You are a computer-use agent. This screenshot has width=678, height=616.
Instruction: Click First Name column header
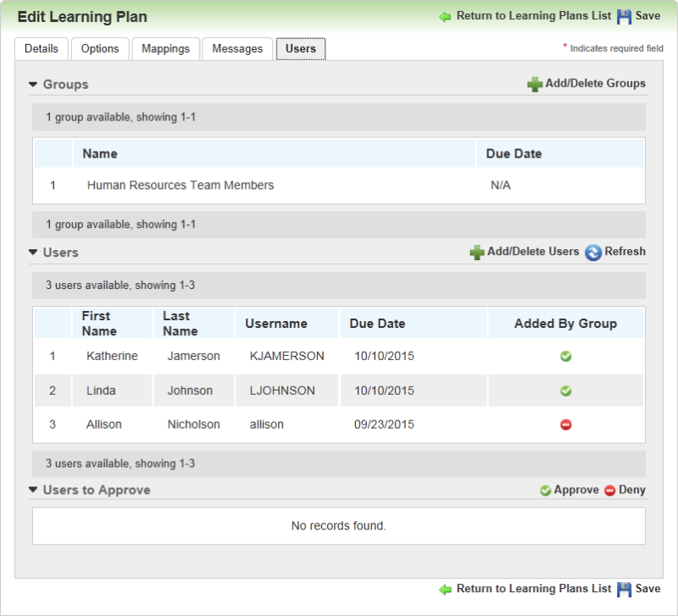[113, 324]
